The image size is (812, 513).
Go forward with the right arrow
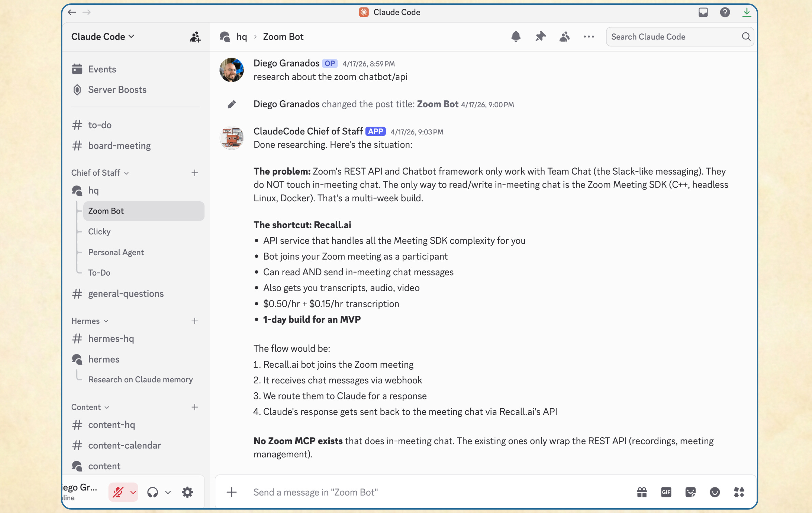[87, 12]
